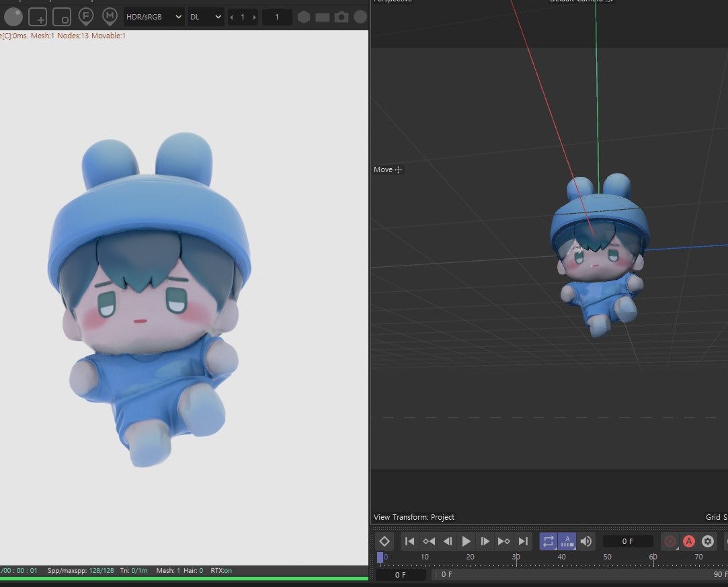
Task: Click the focus picker pin icon (F)
Action: (x=86, y=17)
